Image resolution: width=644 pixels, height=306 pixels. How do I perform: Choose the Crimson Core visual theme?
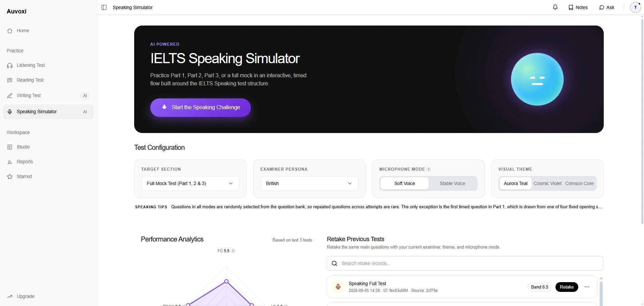pyautogui.click(x=579, y=184)
